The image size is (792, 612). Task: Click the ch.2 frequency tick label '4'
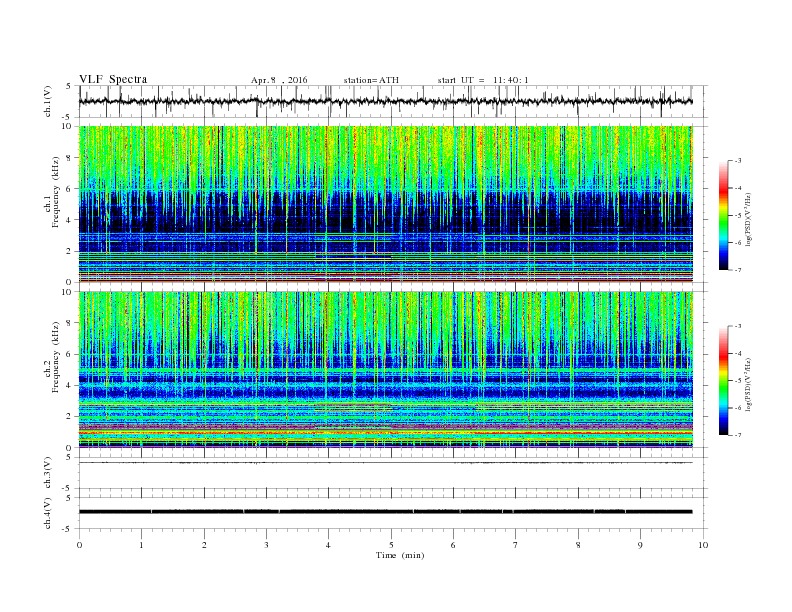click(x=69, y=385)
